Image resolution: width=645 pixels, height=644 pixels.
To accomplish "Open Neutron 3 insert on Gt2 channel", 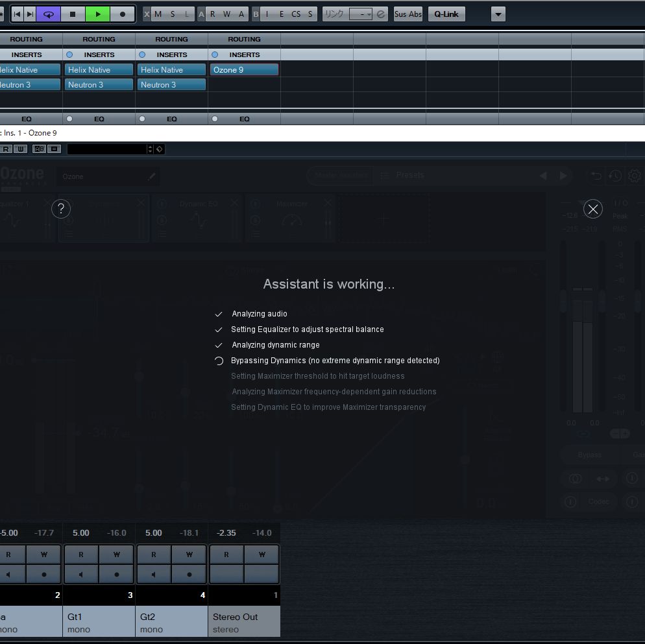I will 171,85.
